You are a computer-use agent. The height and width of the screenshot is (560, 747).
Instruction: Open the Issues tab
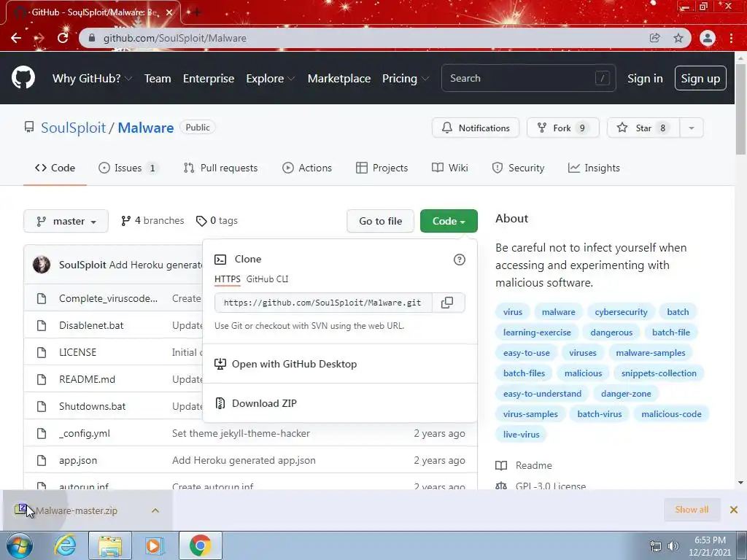128,168
